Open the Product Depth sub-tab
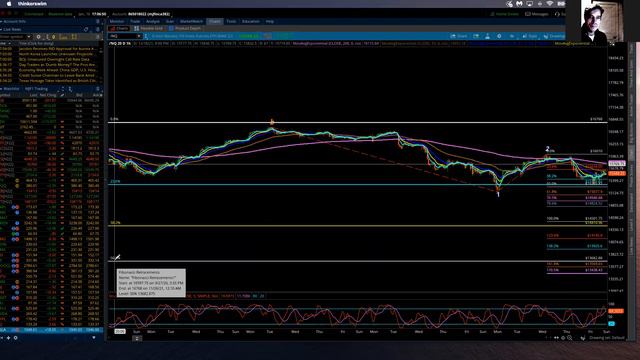The width and height of the screenshot is (640, 360). click(x=185, y=29)
